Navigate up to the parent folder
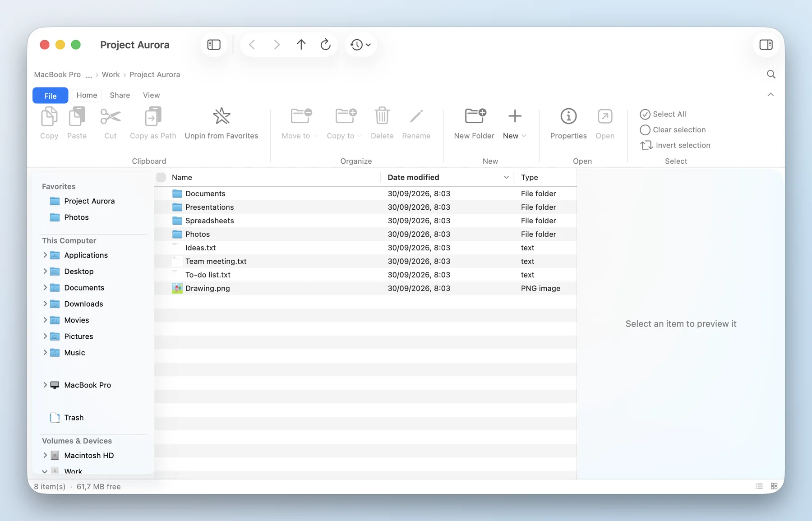812x521 pixels. (301, 45)
